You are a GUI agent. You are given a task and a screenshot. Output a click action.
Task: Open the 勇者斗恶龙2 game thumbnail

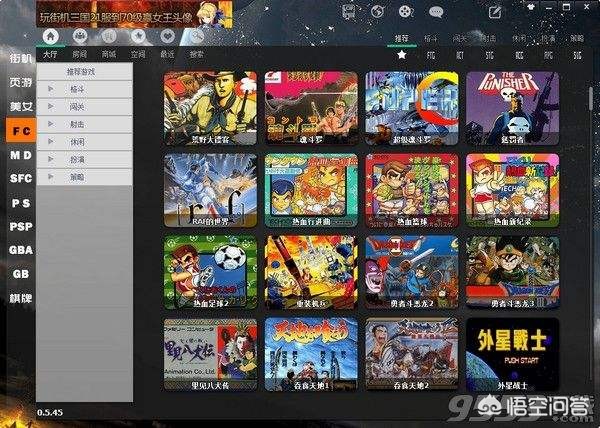pyautogui.click(x=412, y=272)
